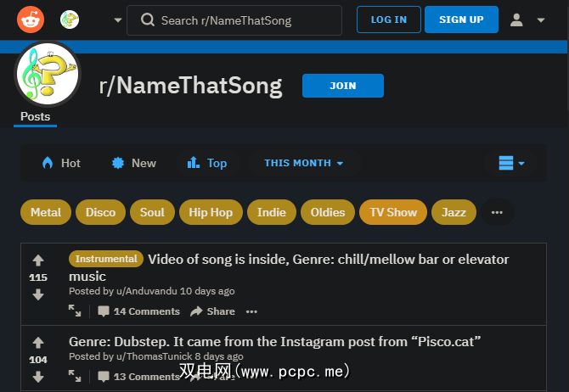Expand the THIS MONTH time filter
Screen dimensions: 569x392
coord(303,163)
